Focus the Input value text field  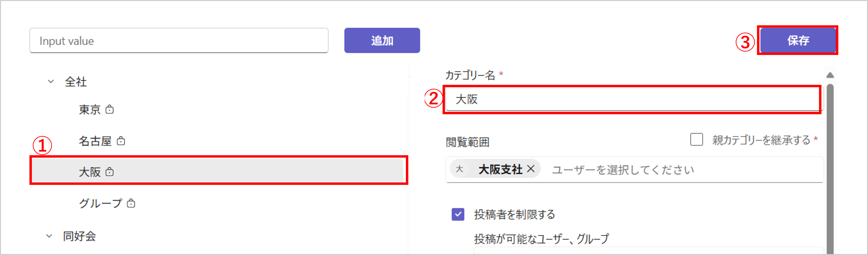[x=179, y=41]
